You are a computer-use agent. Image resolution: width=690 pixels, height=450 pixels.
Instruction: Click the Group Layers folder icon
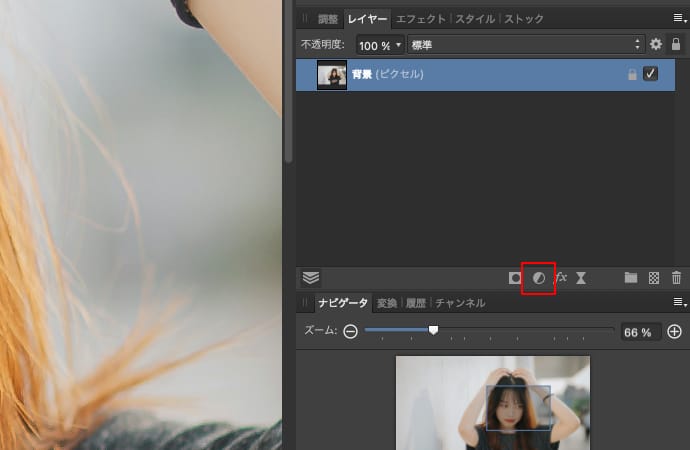[631, 278]
